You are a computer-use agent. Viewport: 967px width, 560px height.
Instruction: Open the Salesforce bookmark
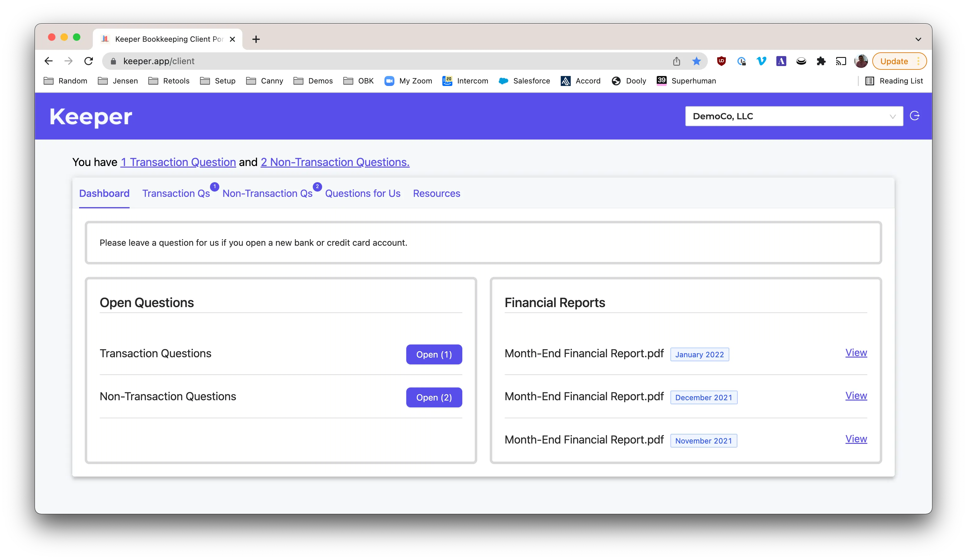[524, 81]
